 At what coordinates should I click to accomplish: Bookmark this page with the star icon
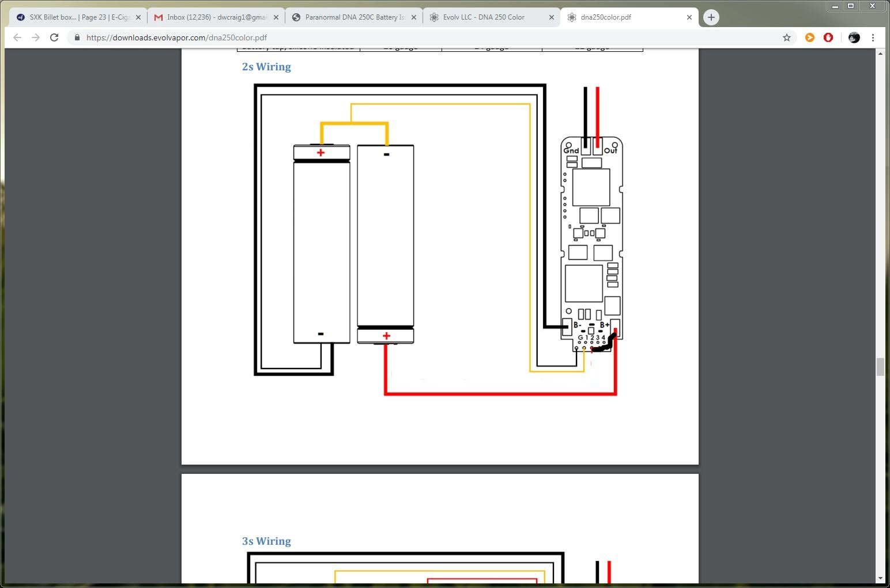[x=787, y=37]
